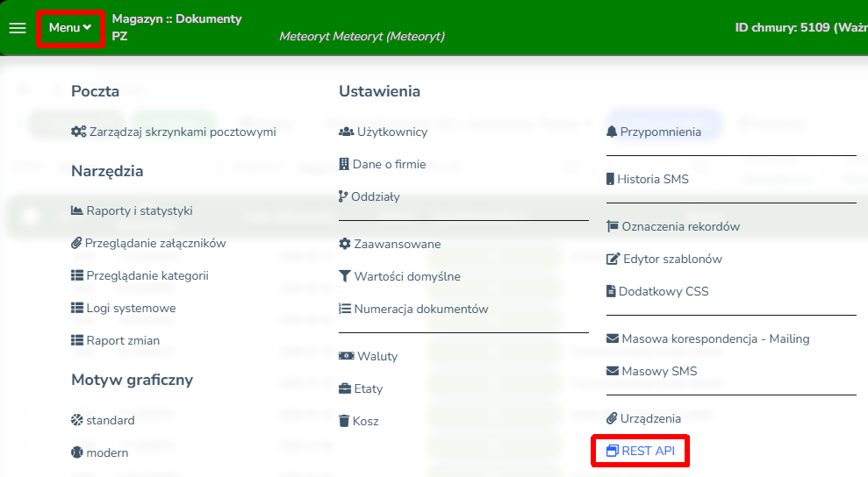Click the hamburger sidebar toggle icon
Screen dimensions: 868x477
tap(18, 28)
